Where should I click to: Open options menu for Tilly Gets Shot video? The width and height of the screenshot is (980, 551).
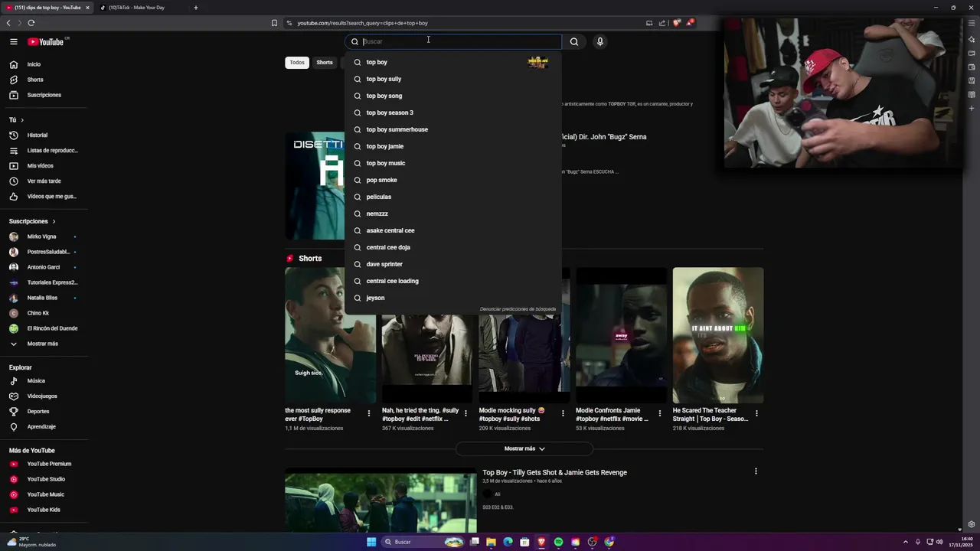pos(756,471)
